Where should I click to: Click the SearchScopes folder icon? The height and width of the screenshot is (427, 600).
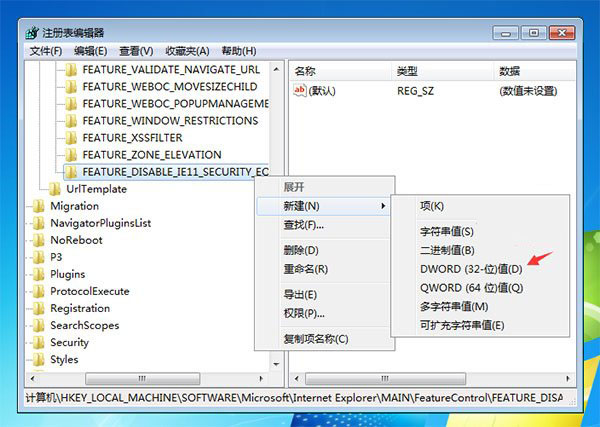click(x=39, y=325)
